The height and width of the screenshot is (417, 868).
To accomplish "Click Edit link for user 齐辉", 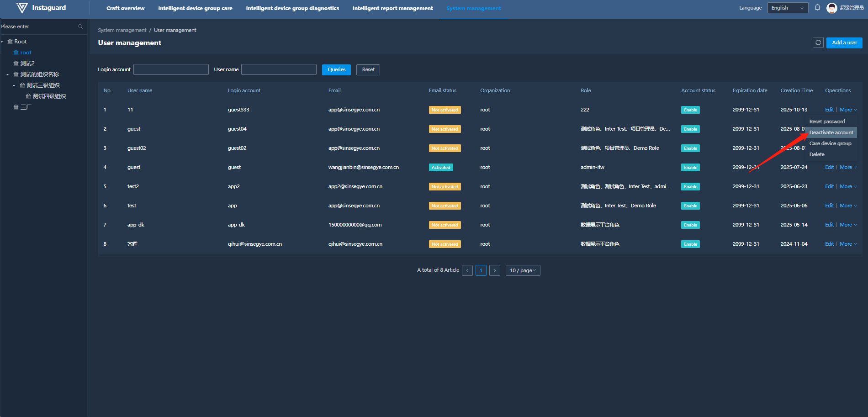I will (x=829, y=244).
